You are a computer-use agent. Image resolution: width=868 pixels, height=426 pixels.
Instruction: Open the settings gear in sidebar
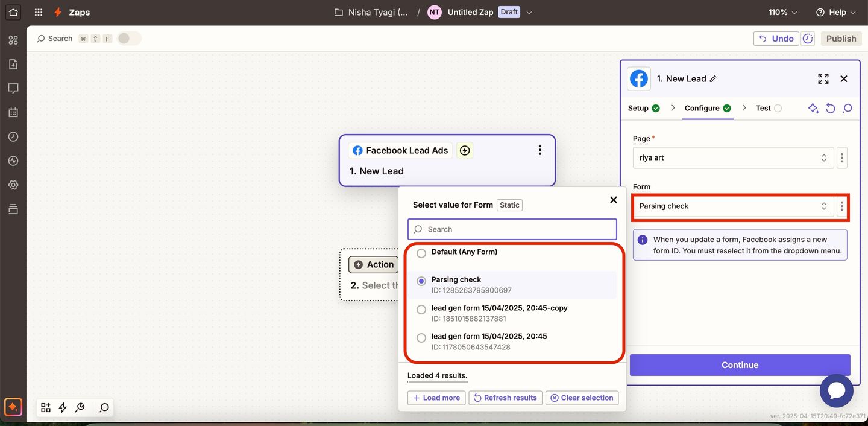(13, 185)
